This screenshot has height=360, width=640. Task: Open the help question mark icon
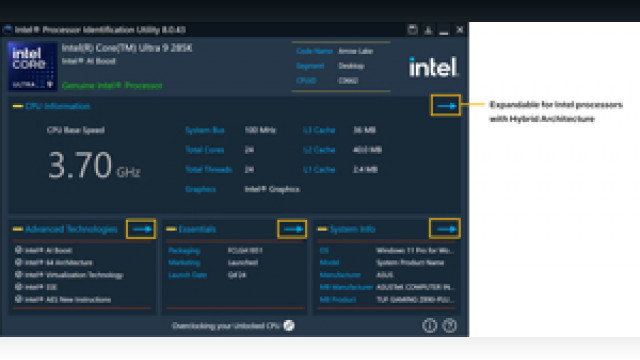(x=449, y=325)
